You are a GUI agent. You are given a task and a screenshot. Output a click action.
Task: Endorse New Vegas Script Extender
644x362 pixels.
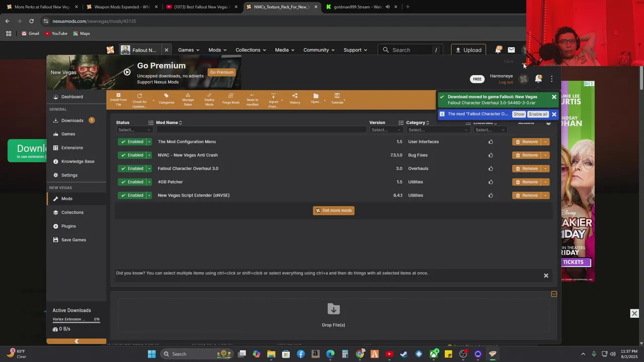tap(491, 195)
